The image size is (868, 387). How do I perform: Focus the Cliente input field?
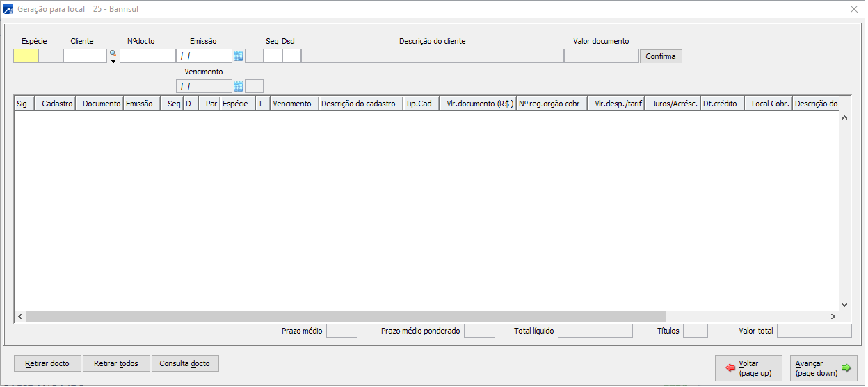click(85, 56)
